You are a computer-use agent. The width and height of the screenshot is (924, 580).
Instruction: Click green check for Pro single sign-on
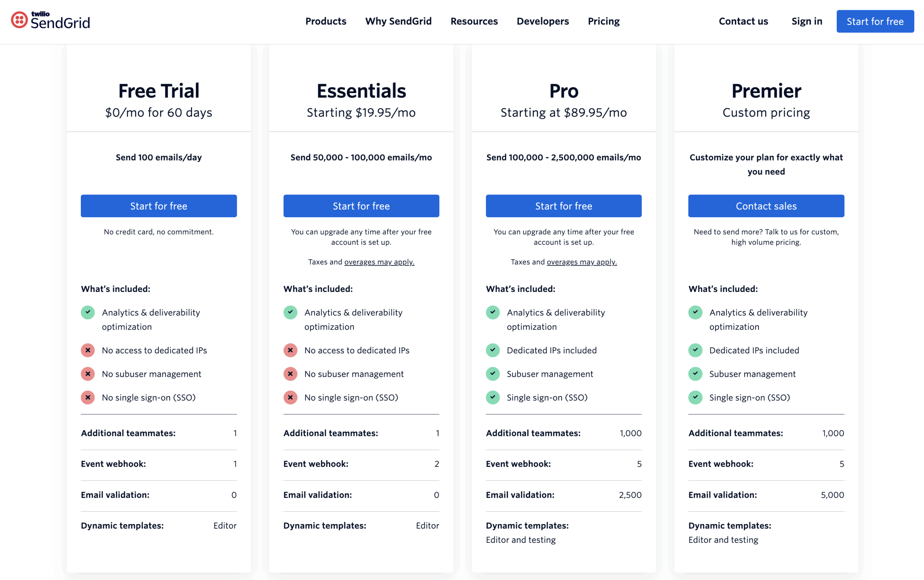(493, 397)
